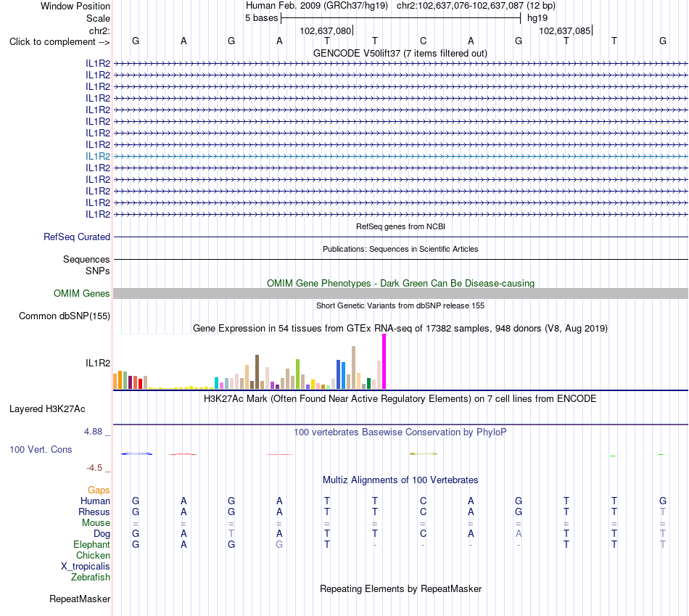
Task: Click the RepeatMasker track label
Action: [80, 599]
